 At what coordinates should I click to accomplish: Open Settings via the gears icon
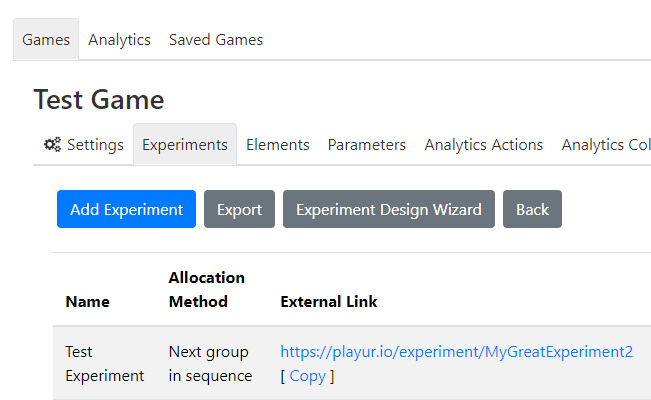52,145
